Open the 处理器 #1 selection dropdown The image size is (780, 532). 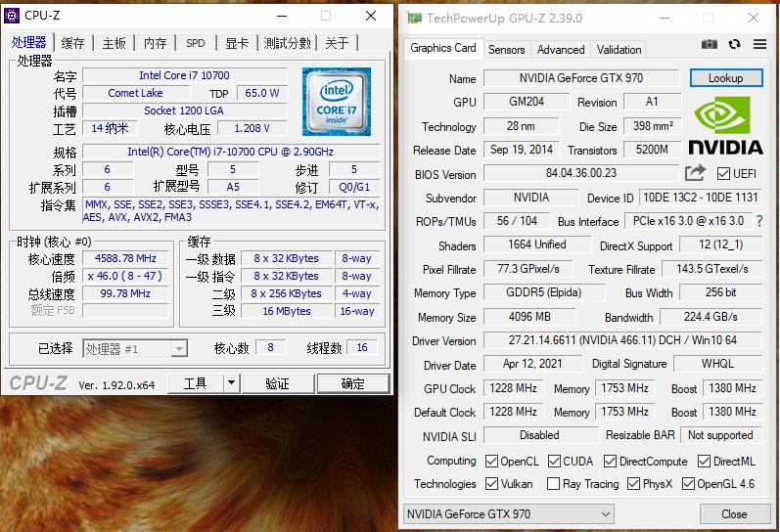click(x=135, y=348)
